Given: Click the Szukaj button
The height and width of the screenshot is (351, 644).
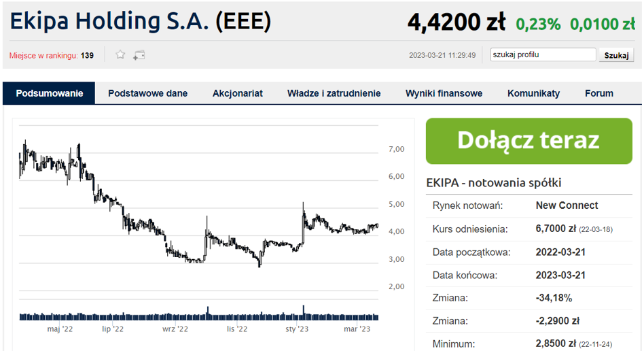Looking at the screenshot, I should (616, 55).
